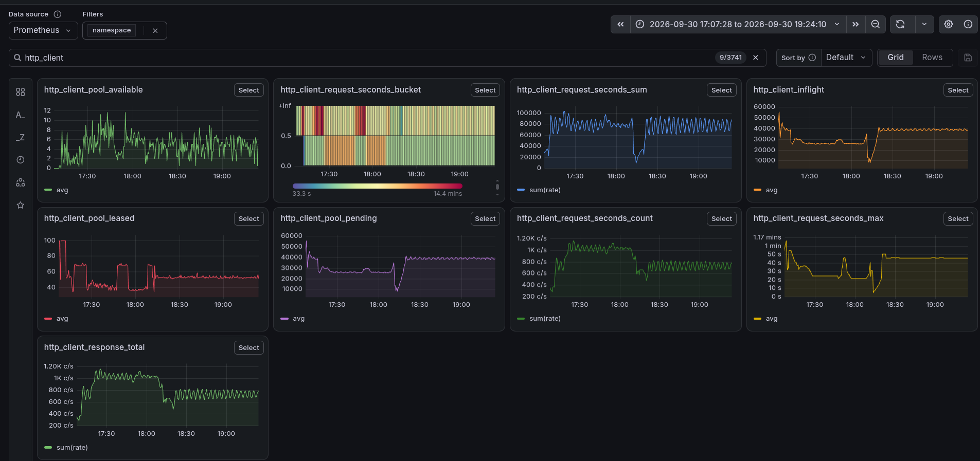Select the http_client_request_seconds_max metric
980x461 pixels.
[x=958, y=219]
